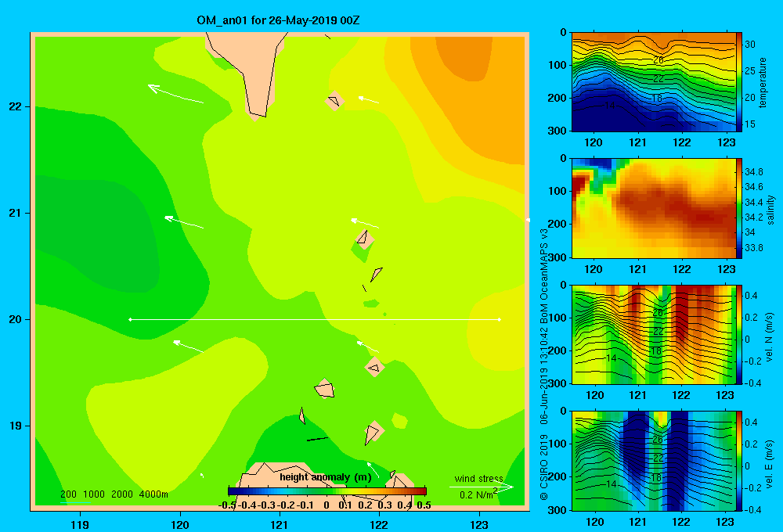Click the latitude label 19 on the main map
The image size is (783, 532).
click(x=15, y=426)
